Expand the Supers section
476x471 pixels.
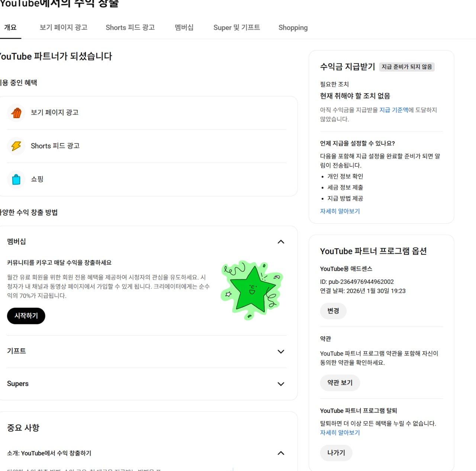281,384
